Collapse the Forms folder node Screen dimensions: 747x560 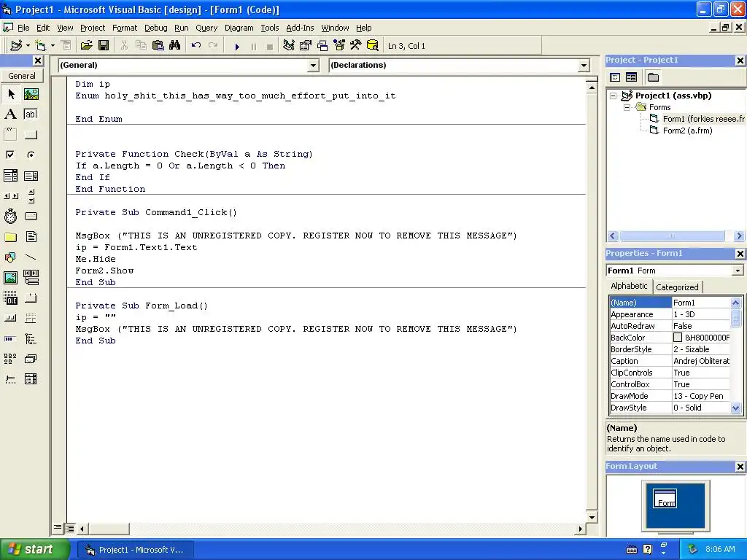point(627,108)
